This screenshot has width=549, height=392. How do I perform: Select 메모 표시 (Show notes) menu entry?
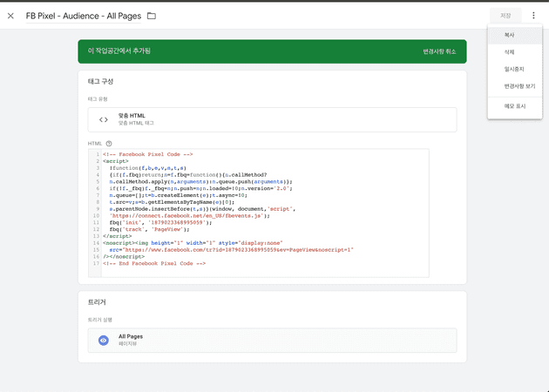(514, 106)
